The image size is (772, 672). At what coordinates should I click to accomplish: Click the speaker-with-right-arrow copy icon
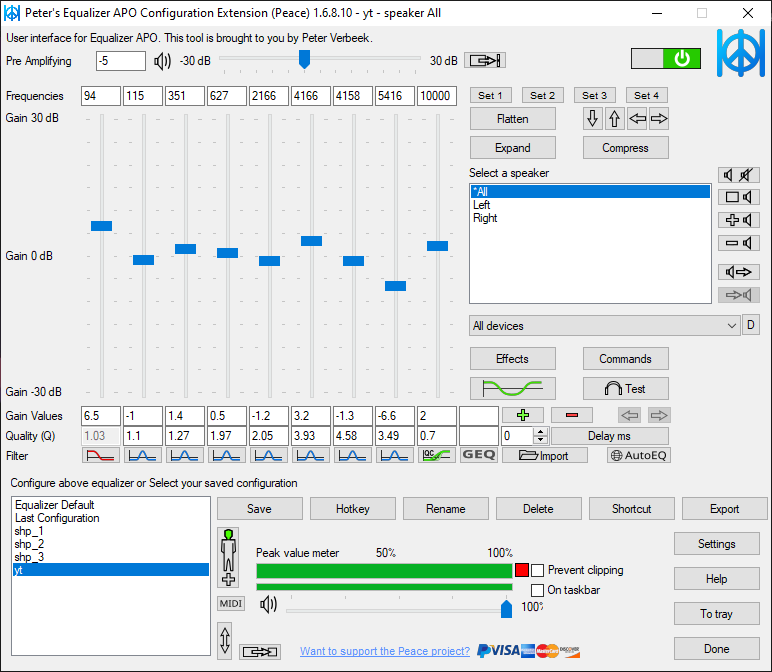(x=739, y=272)
